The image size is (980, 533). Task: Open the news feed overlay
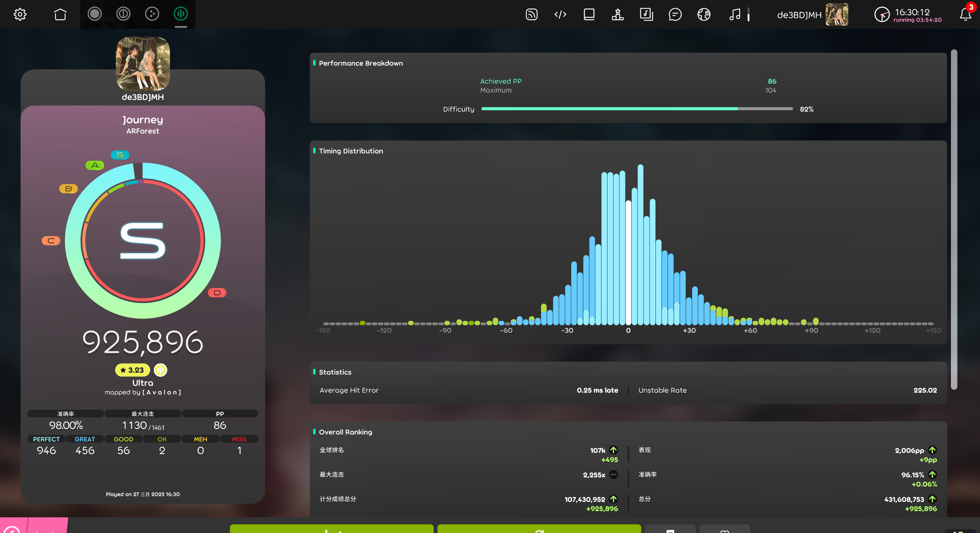click(531, 15)
